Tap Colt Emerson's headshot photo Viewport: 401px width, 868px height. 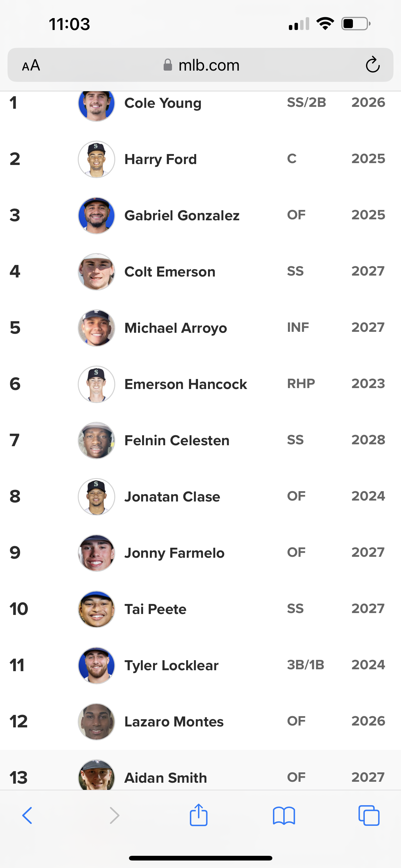pyautogui.click(x=97, y=272)
